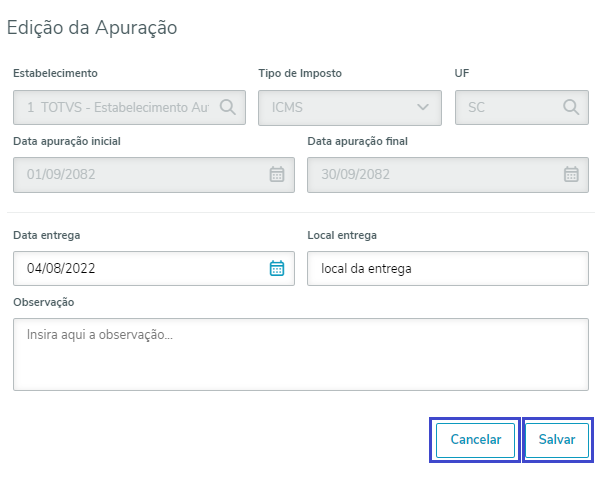
Task: Click the 01/09/2082 start date field
Action: click(140, 174)
